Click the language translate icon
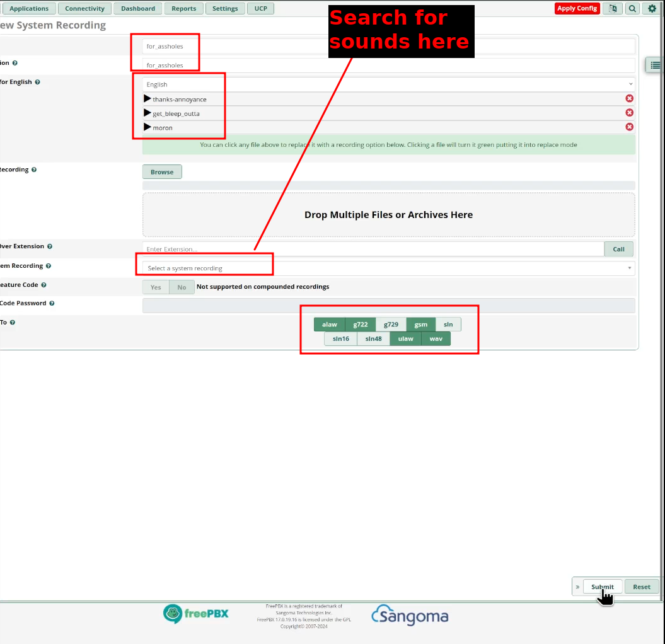665x644 pixels. (x=613, y=8)
